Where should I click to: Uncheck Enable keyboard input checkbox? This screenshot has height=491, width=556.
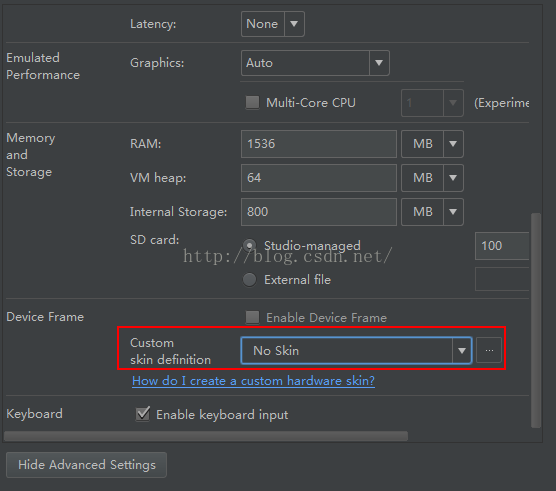click(x=143, y=414)
